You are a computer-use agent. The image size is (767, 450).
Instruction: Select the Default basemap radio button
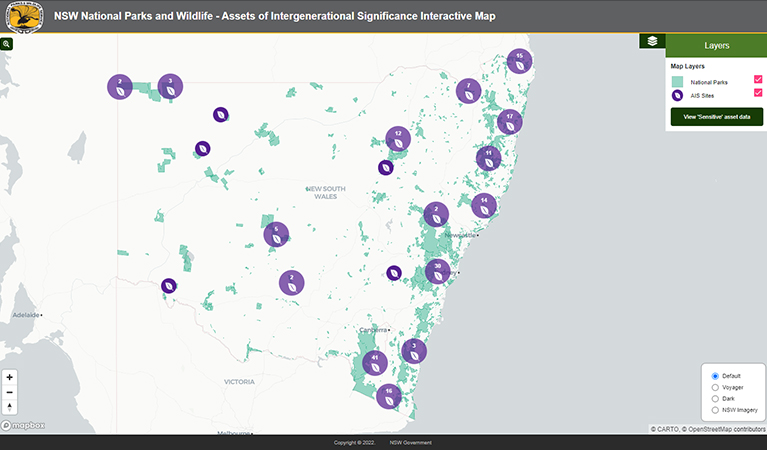point(715,376)
